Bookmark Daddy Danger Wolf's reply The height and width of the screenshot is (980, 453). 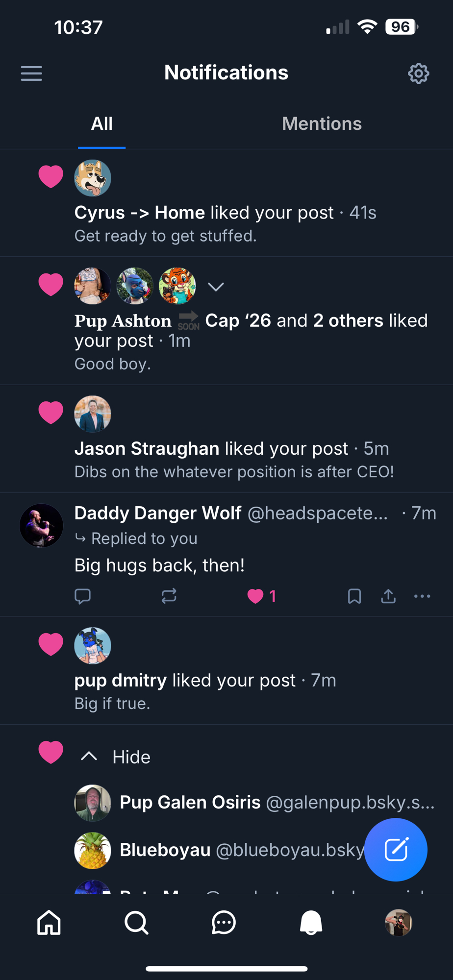(x=354, y=596)
